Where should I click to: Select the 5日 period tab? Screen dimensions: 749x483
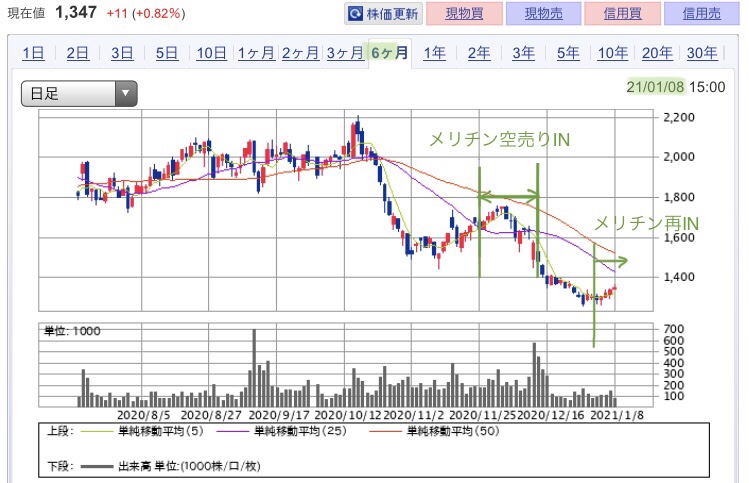point(167,53)
